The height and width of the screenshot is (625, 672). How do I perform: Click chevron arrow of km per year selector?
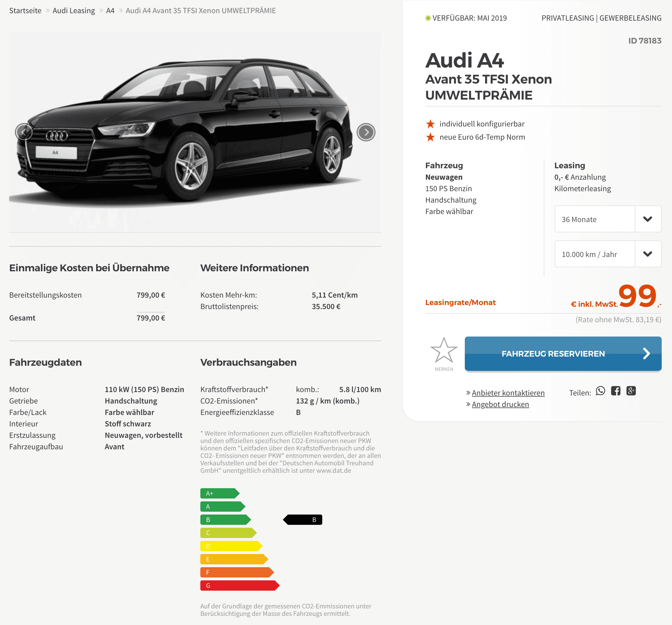tap(648, 254)
